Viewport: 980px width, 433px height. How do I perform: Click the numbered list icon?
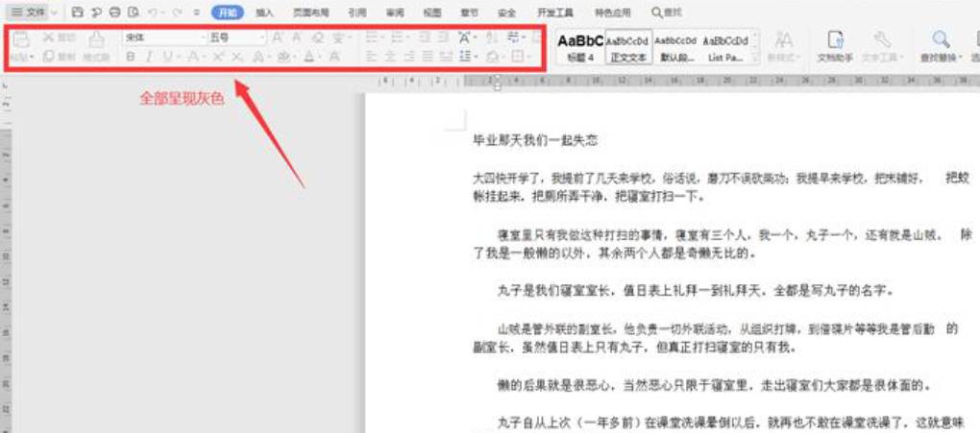(x=398, y=38)
